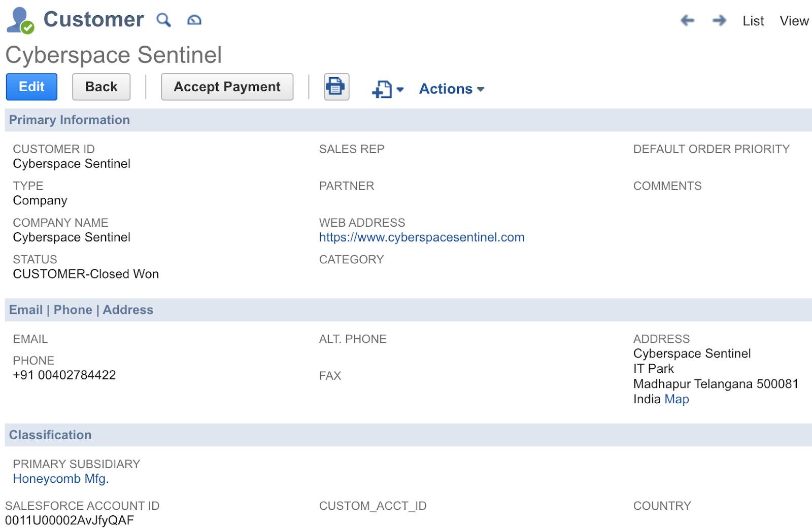Open the Map link in address
Viewport: 812px width, 528px height.
pyautogui.click(x=676, y=399)
